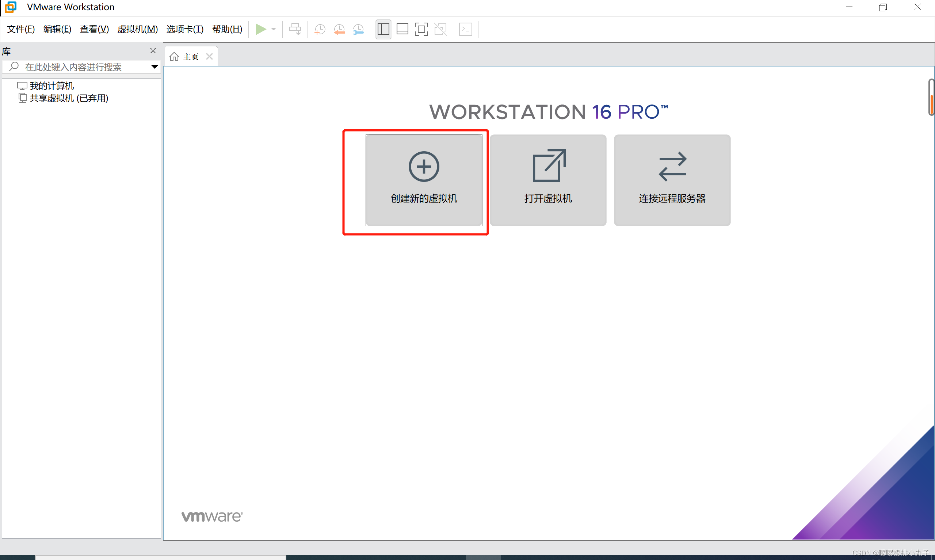The image size is (935, 560).
Task: Click 创建新的虚拟机 button
Action: (424, 180)
